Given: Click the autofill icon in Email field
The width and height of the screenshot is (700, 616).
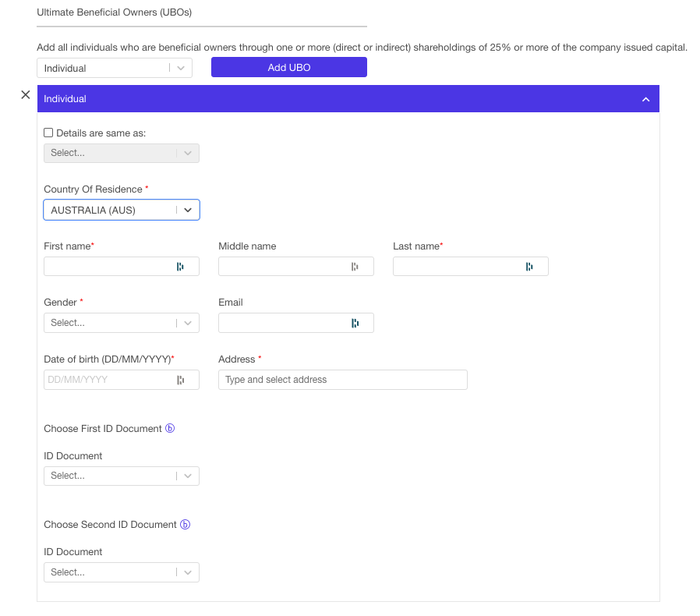Looking at the screenshot, I should (355, 323).
